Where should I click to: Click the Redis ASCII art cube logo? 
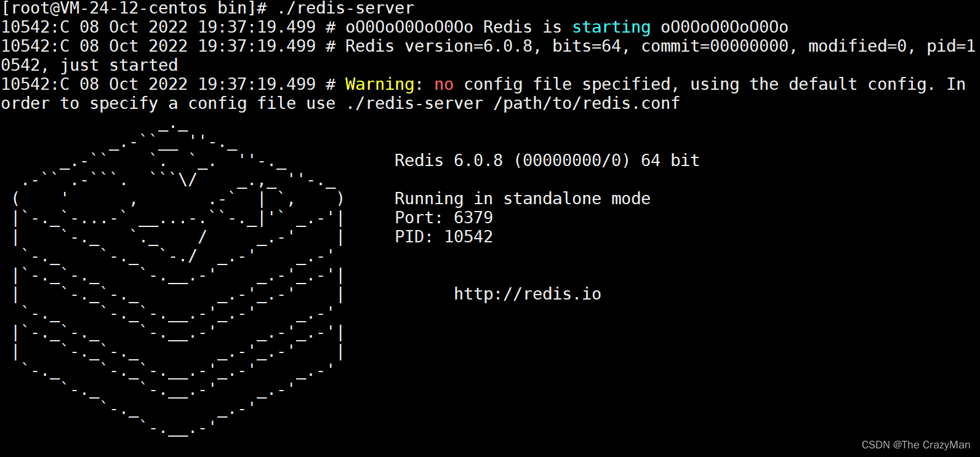(178, 280)
